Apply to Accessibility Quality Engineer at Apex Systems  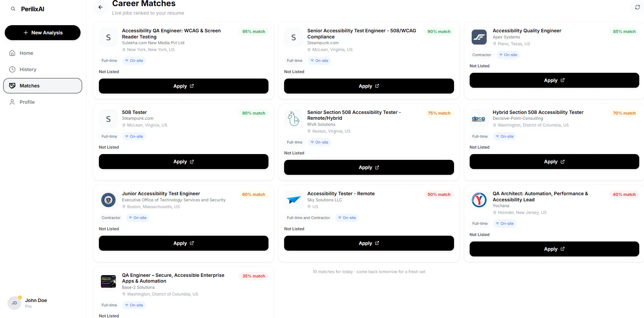click(554, 80)
